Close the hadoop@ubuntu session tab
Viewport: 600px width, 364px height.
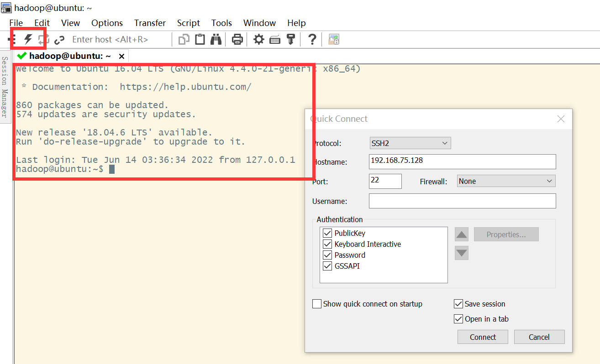(121, 56)
